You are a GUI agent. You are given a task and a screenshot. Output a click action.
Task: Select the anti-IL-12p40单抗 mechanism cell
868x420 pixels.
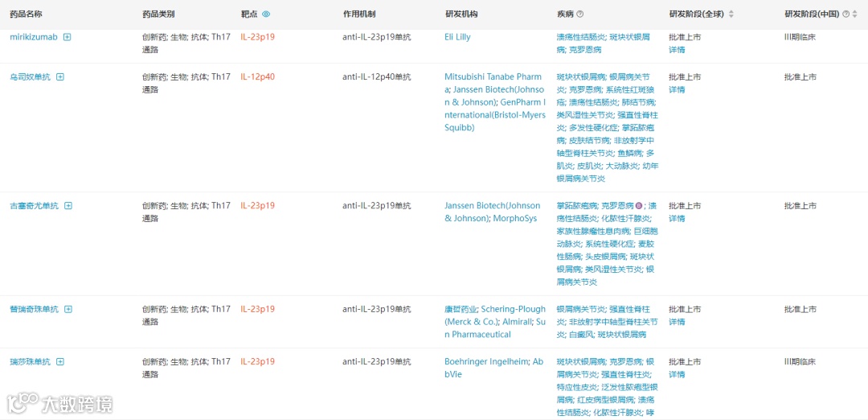click(x=376, y=77)
